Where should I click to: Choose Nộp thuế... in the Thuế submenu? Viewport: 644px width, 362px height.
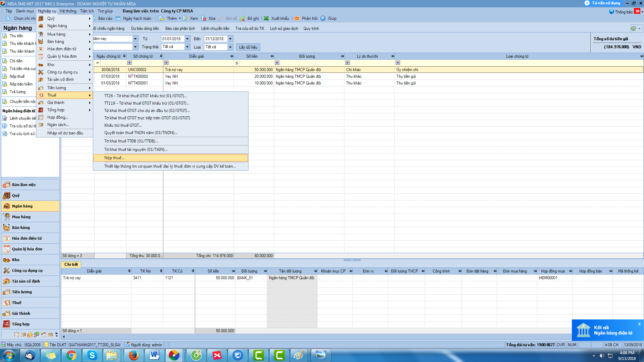click(171, 158)
